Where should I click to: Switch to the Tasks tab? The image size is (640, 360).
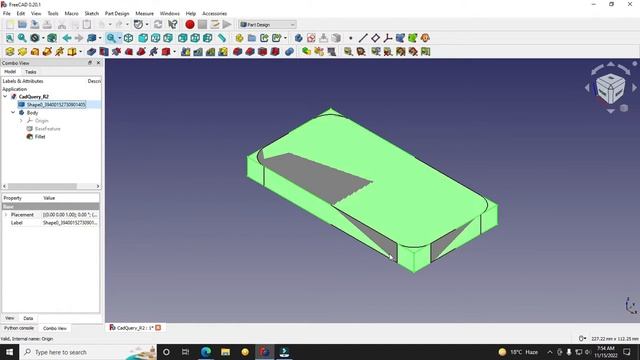tap(31, 72)
